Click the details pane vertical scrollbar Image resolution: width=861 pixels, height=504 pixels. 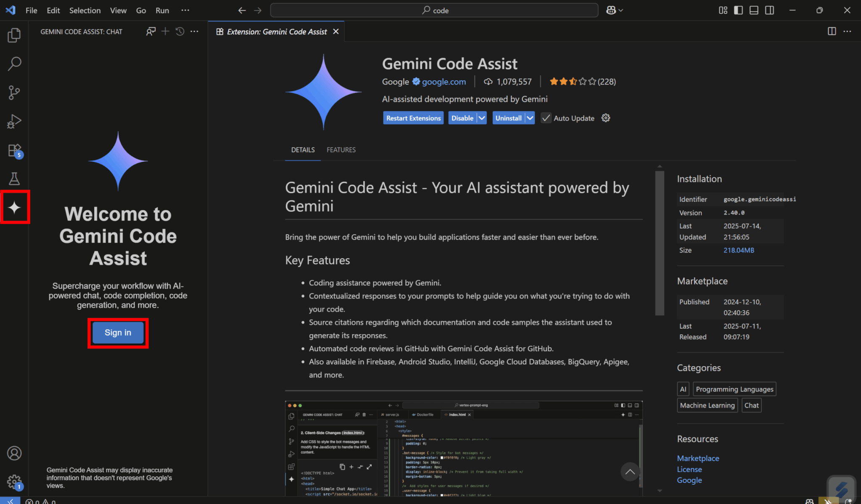pos(660,243)
